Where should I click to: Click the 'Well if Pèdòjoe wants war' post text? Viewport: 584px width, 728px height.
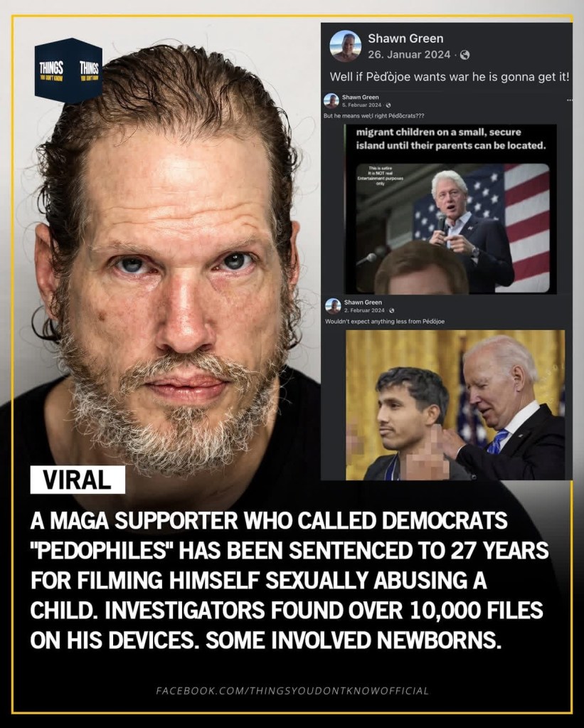pos(450,77)
